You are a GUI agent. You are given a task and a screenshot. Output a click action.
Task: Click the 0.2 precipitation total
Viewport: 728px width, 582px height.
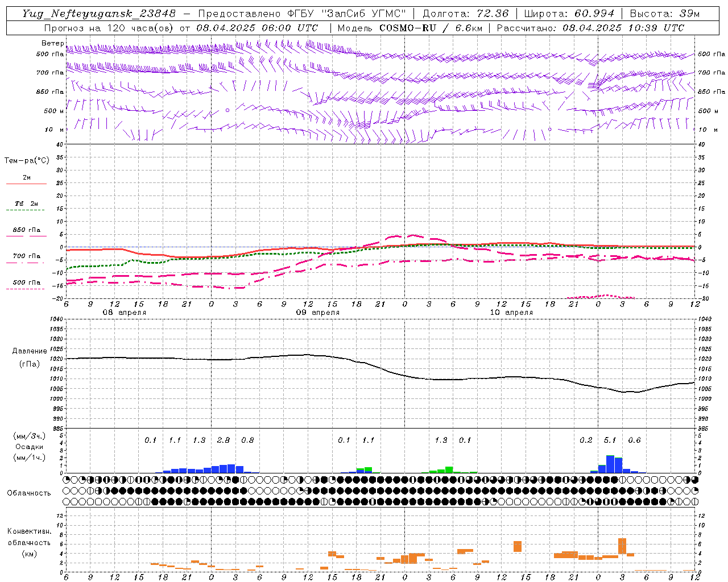[x=586, y=440]
